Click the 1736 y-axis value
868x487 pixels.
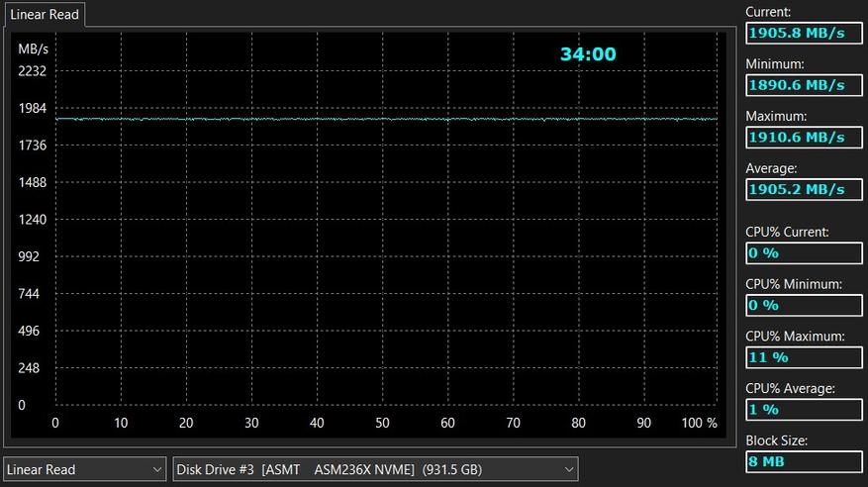[x=32, y=145]
